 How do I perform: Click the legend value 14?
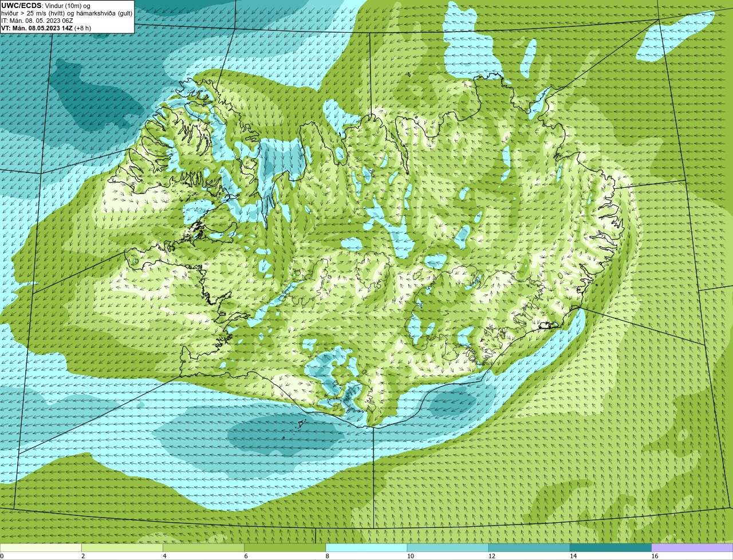pyautogui.click(x=573, y=556)
